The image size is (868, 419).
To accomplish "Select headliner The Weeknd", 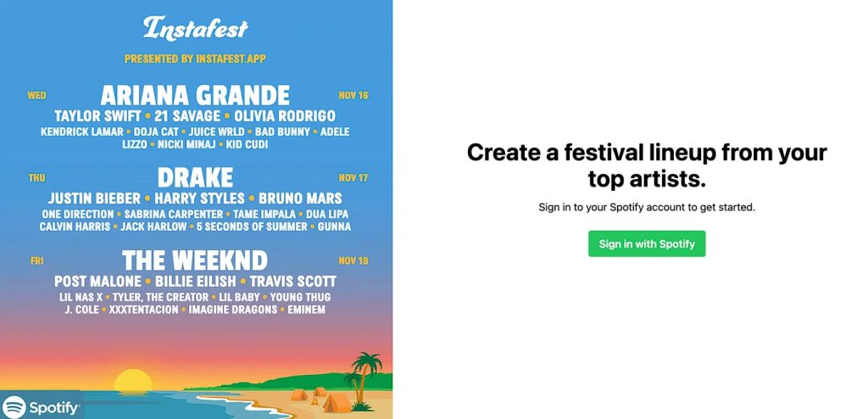I will click(195, 260).
